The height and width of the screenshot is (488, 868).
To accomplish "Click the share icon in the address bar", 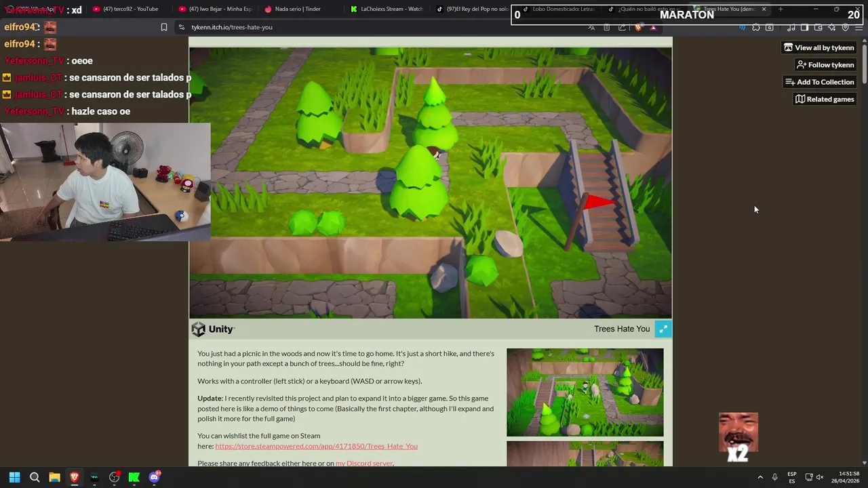I will point(622,27).
